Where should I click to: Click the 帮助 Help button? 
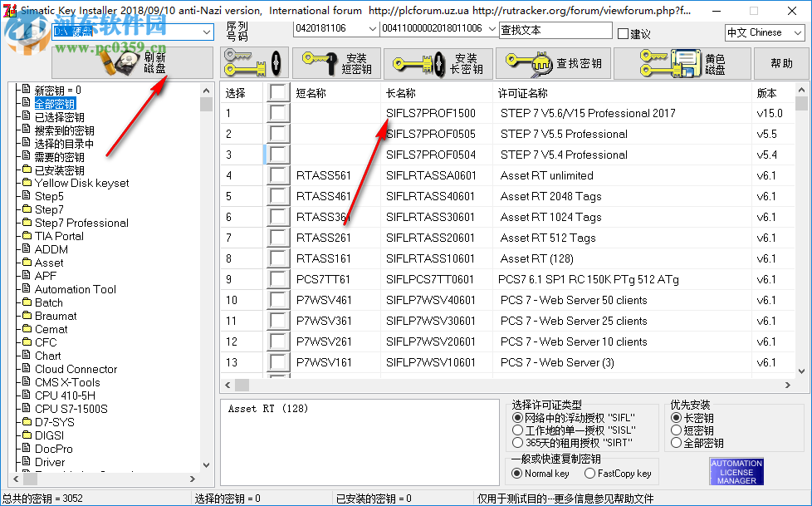click(780, 62)
